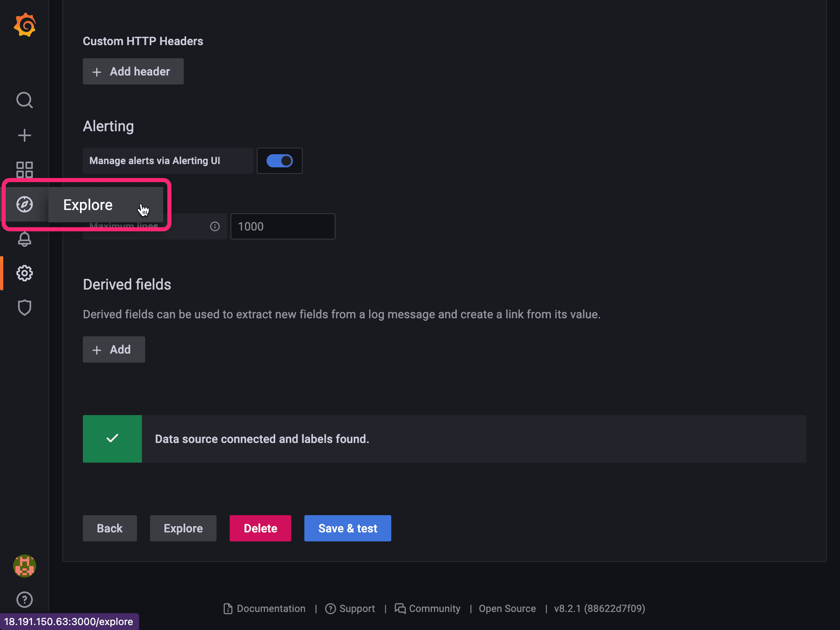Click the Delete button
The width and height of the screenshot is (840, 630).
(x=260, y=528)
